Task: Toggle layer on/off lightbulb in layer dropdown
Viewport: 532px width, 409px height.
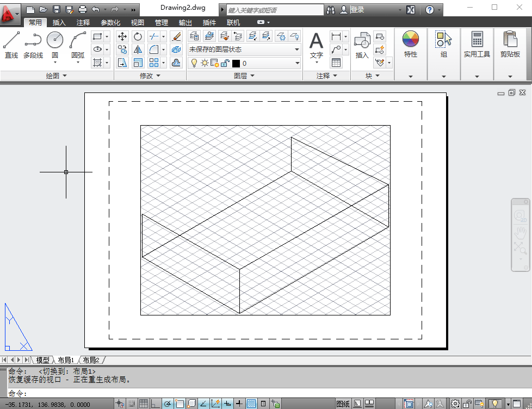Action: [194, 63]
